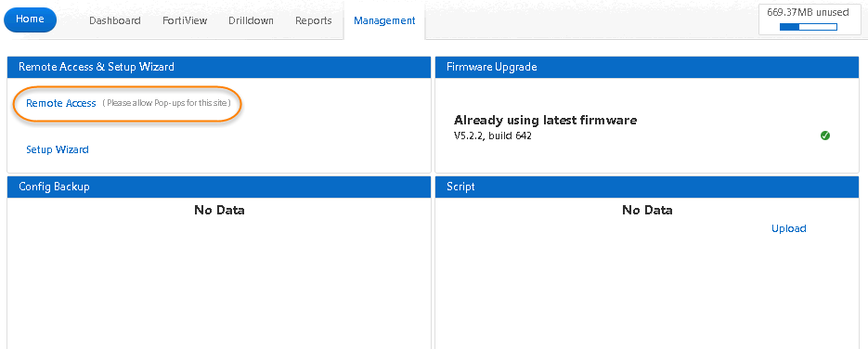This screenshot has height=349, width=868.
Task: Open the Dashboard tab
Action: [114, 20]
